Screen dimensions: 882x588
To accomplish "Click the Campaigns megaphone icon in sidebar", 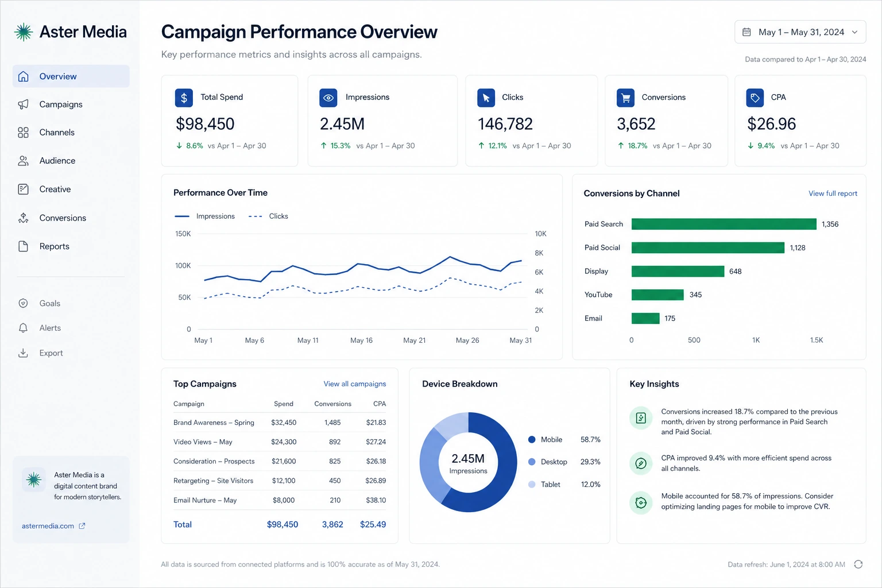I will [x=24, y=105].
